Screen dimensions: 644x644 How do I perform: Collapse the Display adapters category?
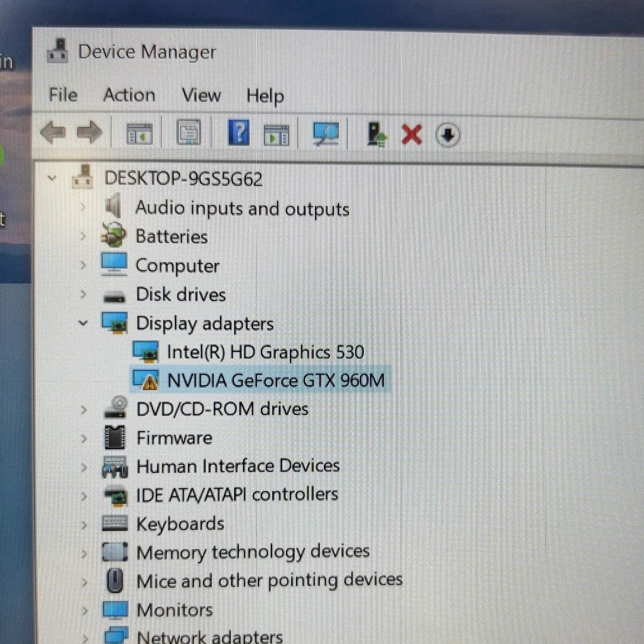[x=83, y=323]
